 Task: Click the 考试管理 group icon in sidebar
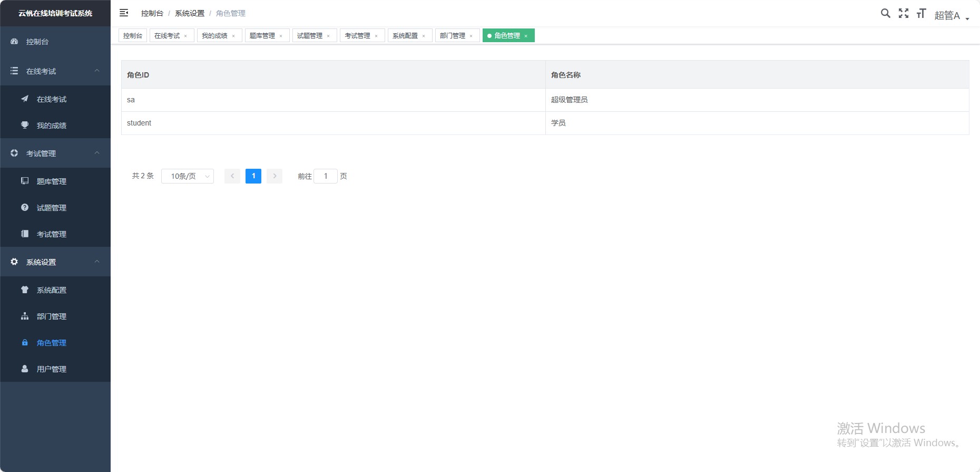coord(14,153)
